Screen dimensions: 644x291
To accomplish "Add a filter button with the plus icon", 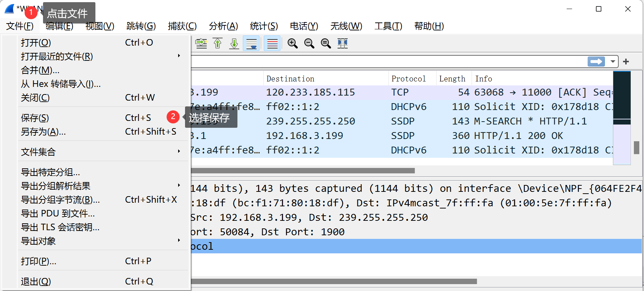I will point(626,62).
